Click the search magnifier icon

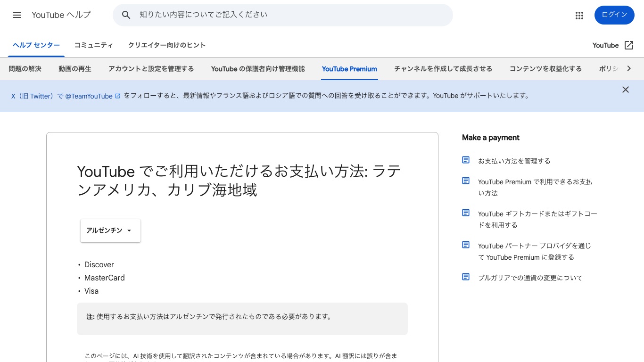pos(126,15)
